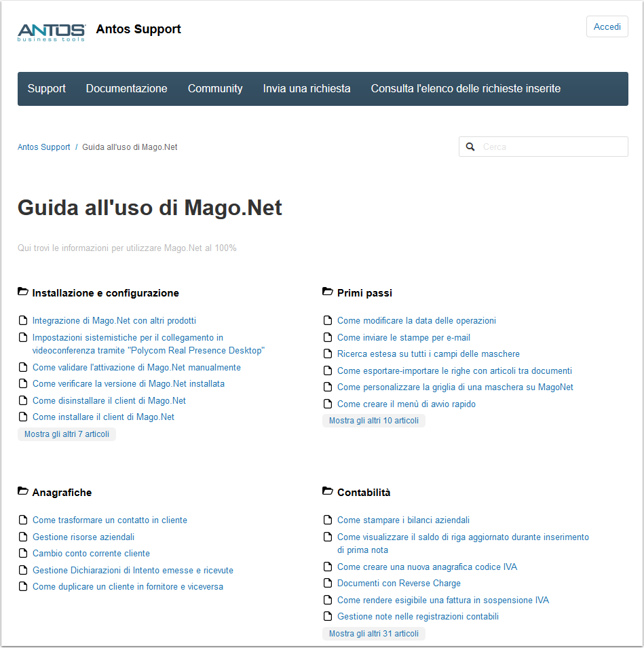Open Come inviare le stampe per e-mail
Screen dimensions: 644x648
[x=404, y=338]
